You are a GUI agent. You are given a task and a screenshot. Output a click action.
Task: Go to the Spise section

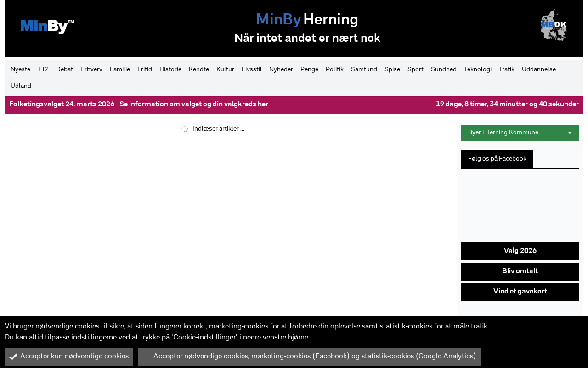[392, 69]
